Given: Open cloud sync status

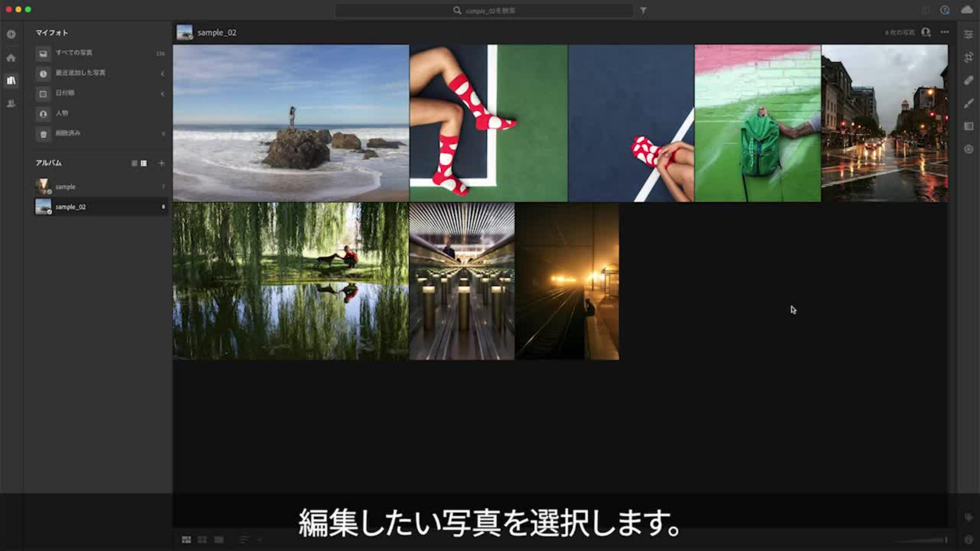Looking at the screenshot, I should pos(967,10).
